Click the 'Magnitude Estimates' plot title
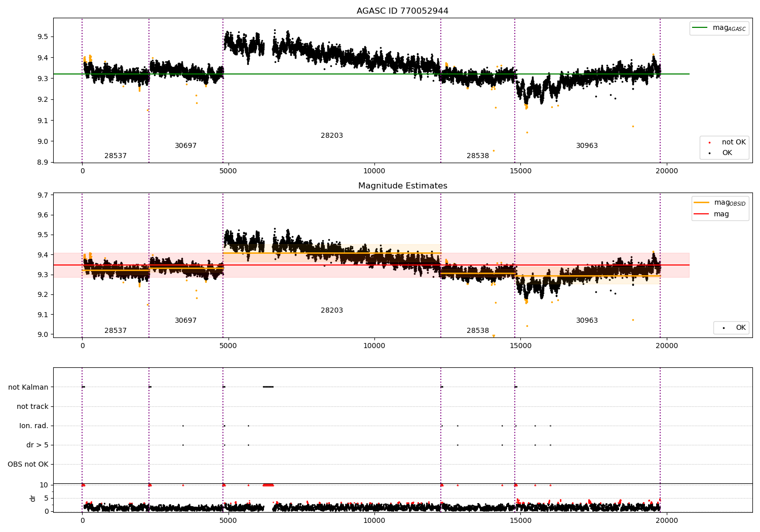Viewport: 760px width, 532px height. [x=402, y=186]
